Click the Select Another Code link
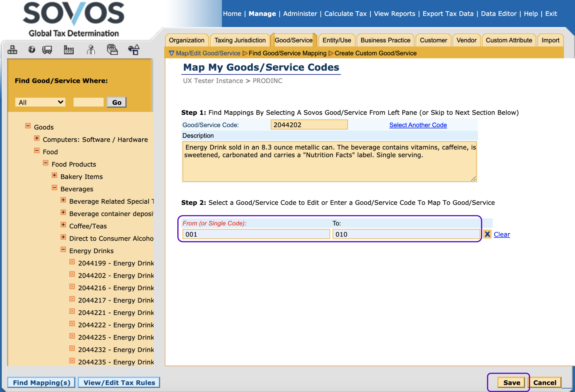Viewport: 575px width, 392px height. pyautogui.click(x=418, y=125)
